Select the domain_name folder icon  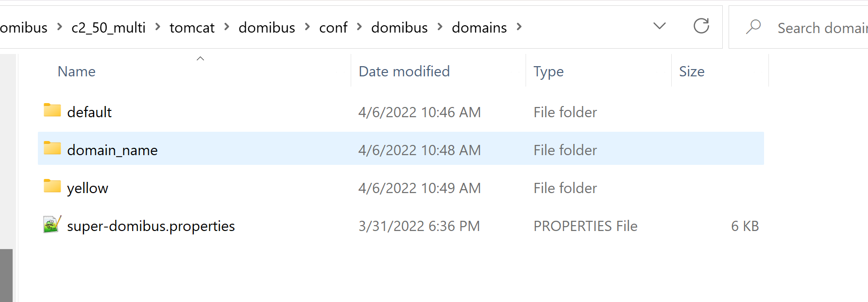point(52,148)
